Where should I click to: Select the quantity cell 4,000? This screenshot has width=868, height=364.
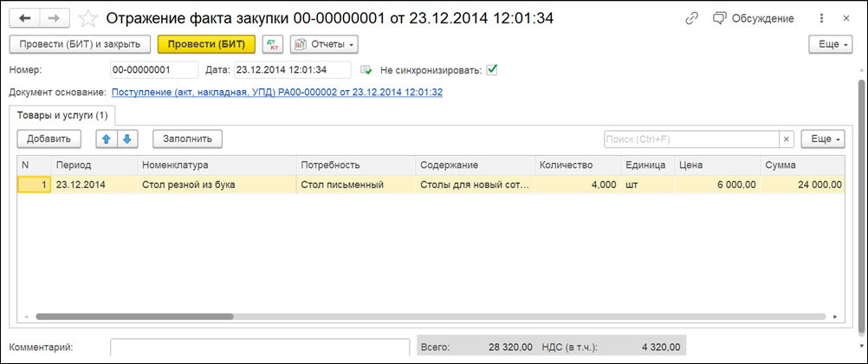click(578, 185)
